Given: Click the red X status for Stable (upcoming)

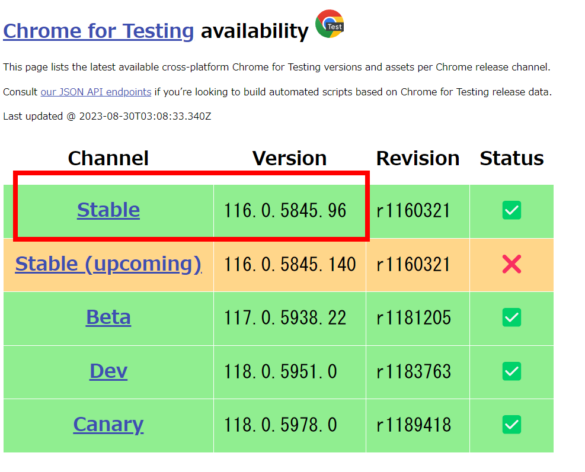Looking at the screenshot, I should click(x=512, y=264).
